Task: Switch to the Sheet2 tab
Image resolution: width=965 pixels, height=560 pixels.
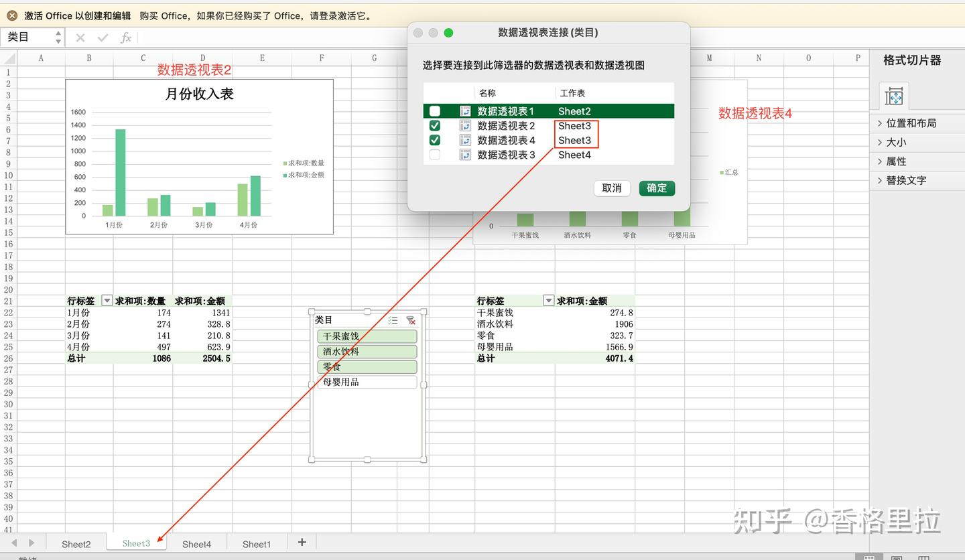Action: (x=76, y=544)
